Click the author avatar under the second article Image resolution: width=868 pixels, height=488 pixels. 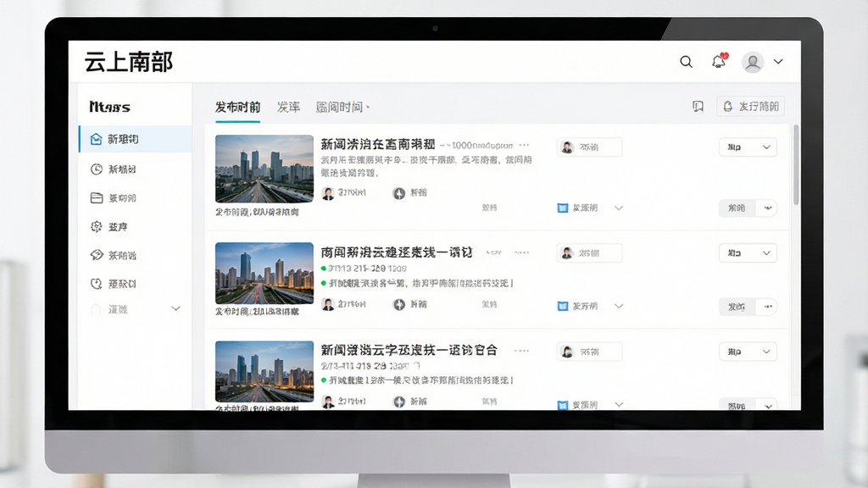[x=328, y=304]
